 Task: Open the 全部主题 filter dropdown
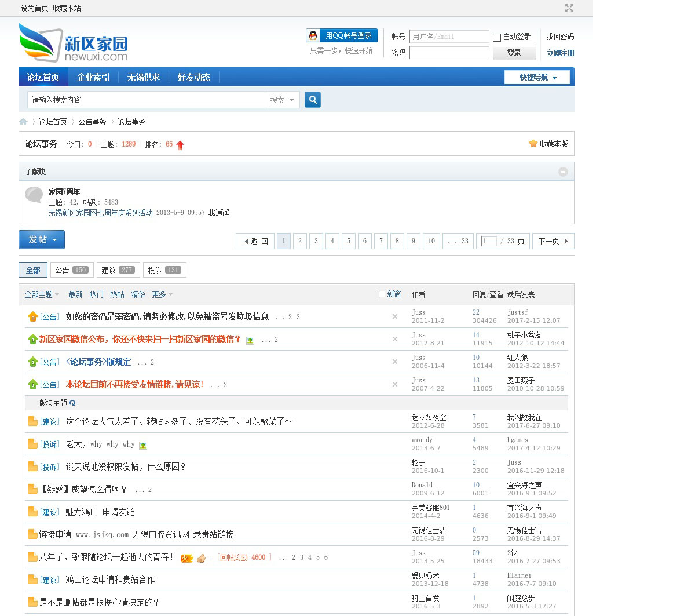pyautogui.click(x=42, y=294)
